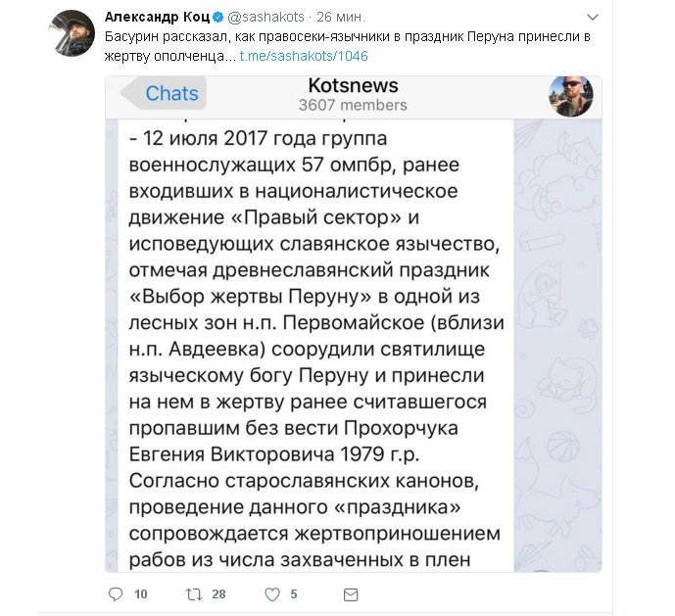This screenshot has width=675, height=616.
Task: Click the @sashakots handle
Action: coord(265,17)
